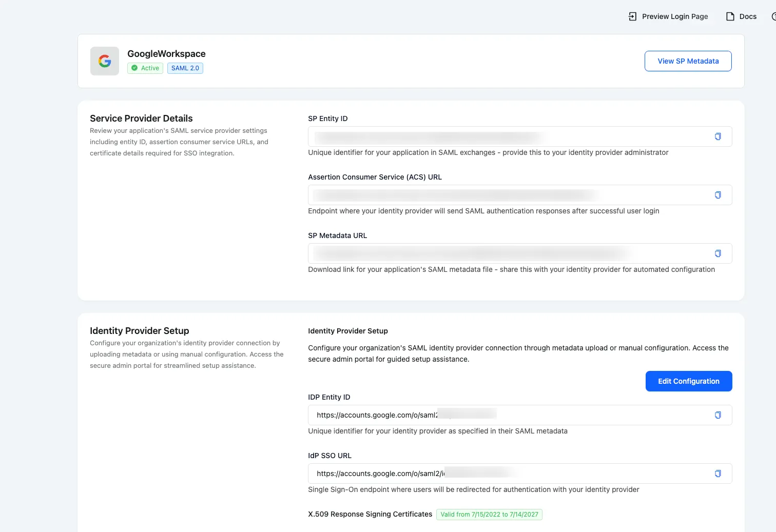776x532 pixels.
Task: Click the Preview Login Page arrow icon
Action: [x=632, y=16]
